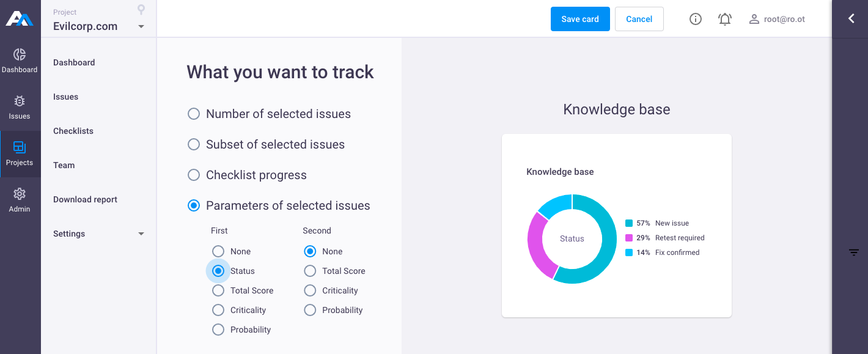Open Checklists in project menu

click(73, 131)
